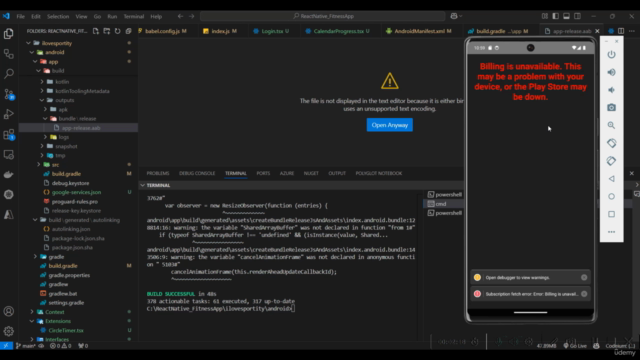Switch to DEBUG CONSOLE panel tab
This screenshot has height=360, width=640.
click(197, 173)
